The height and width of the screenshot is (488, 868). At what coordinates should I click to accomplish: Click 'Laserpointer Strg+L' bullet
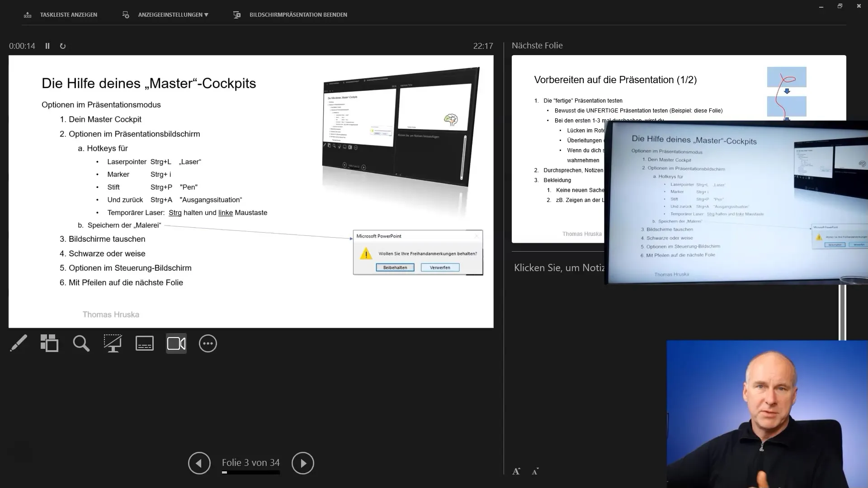click(x=154, y=162)
